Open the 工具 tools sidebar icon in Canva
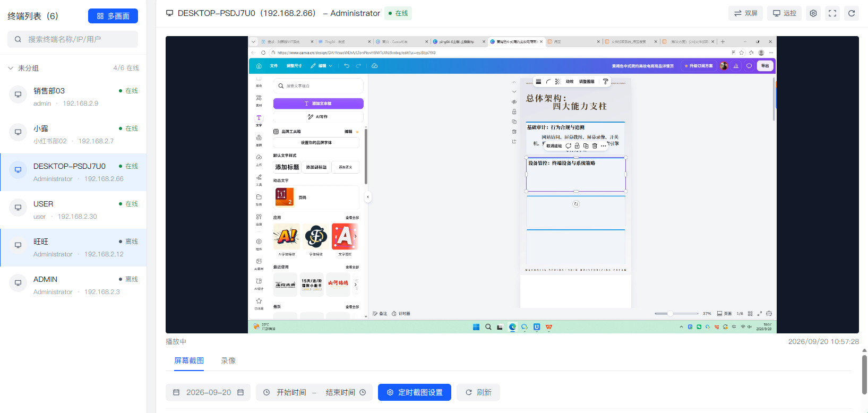 pos(259,180)
